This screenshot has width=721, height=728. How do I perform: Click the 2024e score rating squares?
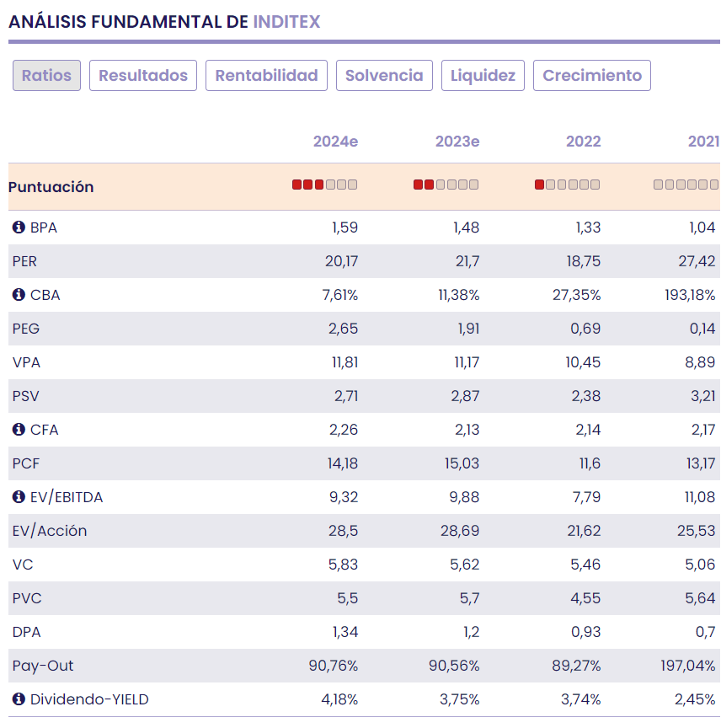pos(324,185)
